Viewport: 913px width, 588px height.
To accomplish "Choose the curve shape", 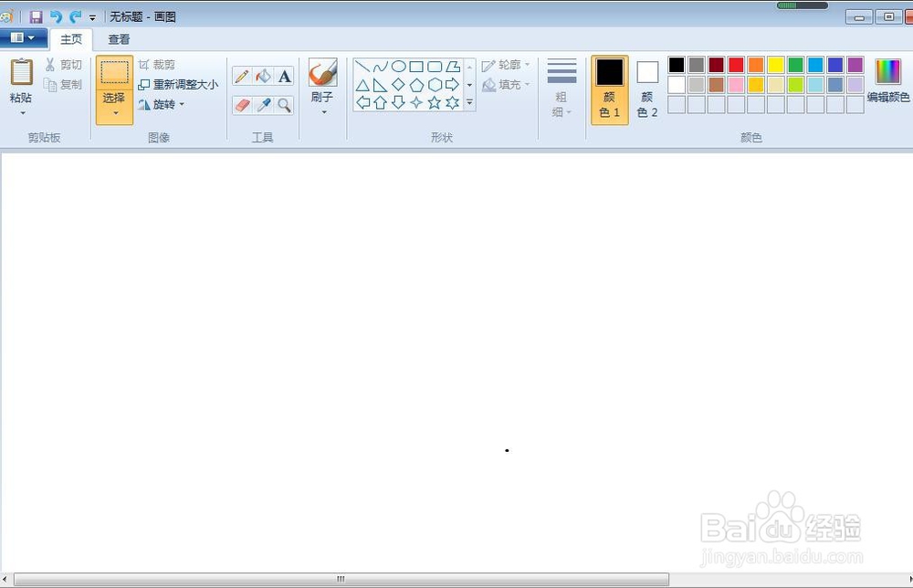I will (x=380, y=67).
